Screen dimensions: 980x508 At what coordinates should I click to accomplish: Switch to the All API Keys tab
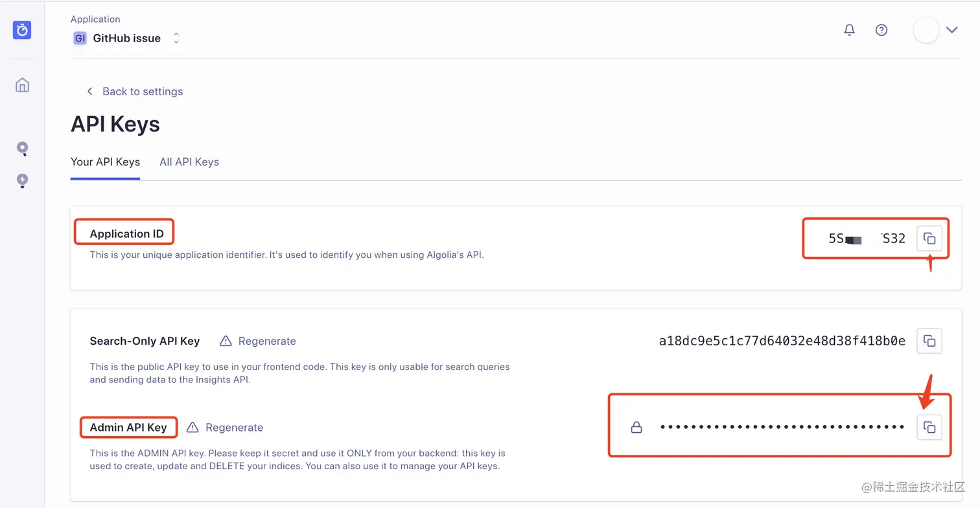(189, 162)
